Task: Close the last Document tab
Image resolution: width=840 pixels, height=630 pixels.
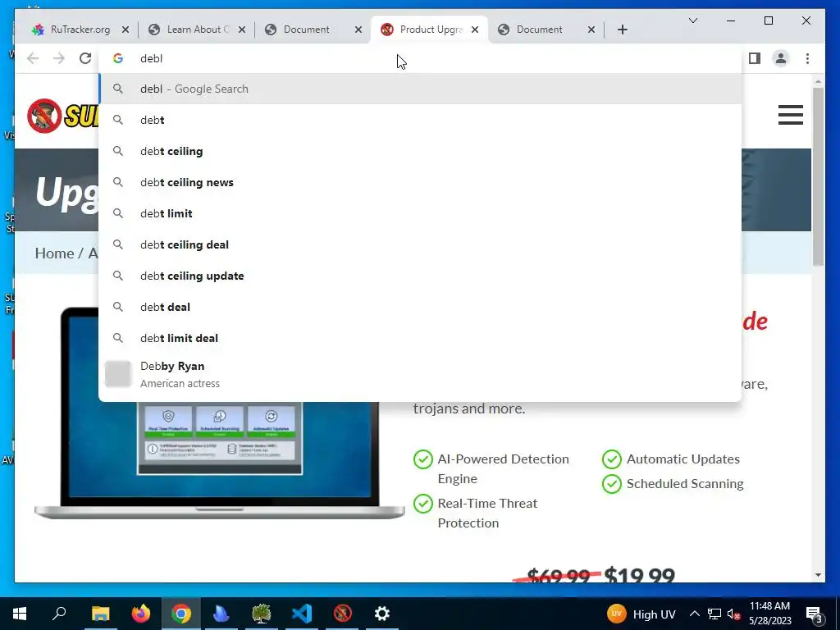Action: pyautogui.click(x=591, y=30)
